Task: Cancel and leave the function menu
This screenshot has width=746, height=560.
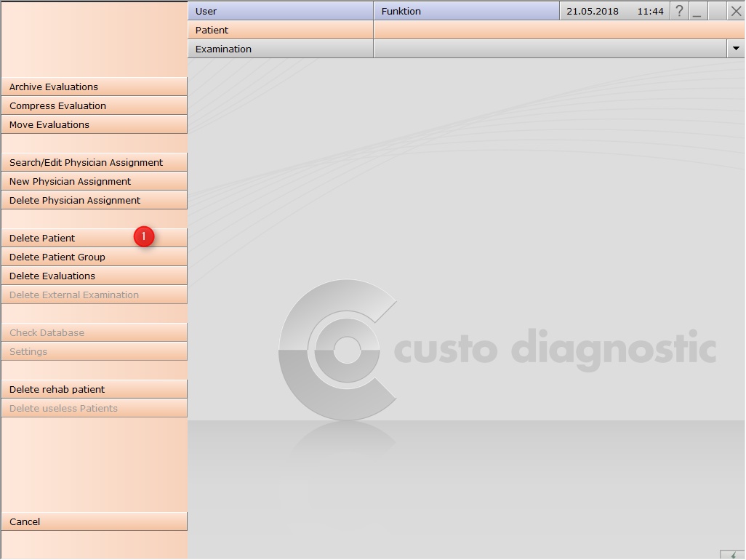Action: pyautogui.click(x=95, y=521)
